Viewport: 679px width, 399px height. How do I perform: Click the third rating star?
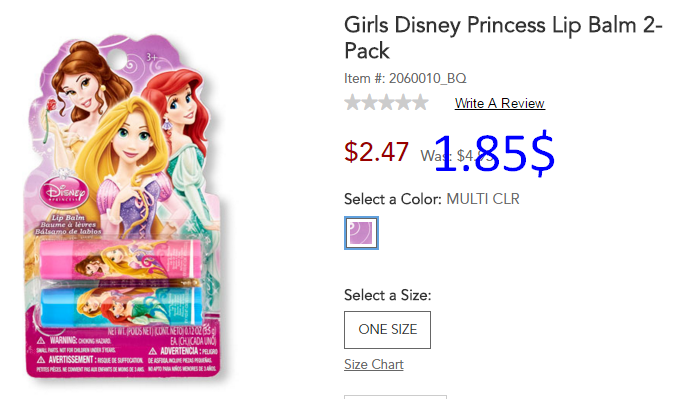pos(386,103)
